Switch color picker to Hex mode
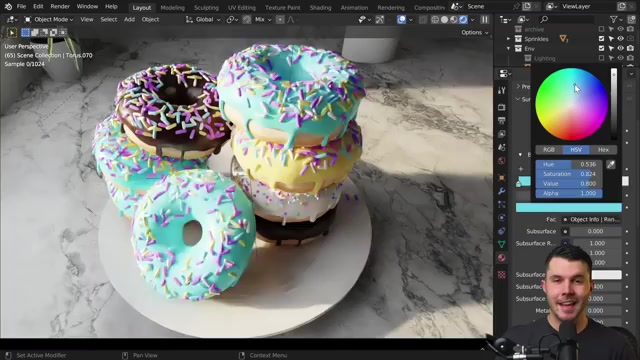The image size is (640, 360). [x=603, y=150]
